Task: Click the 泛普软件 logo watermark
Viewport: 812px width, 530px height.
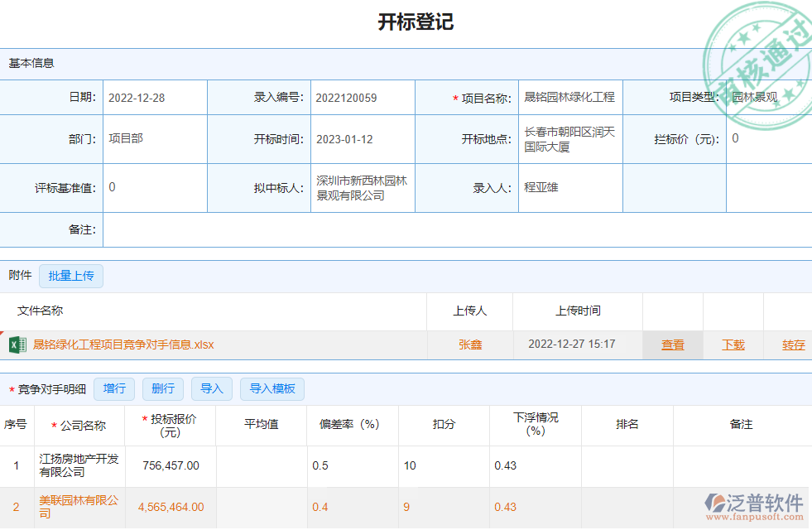Action: point(753,507)
